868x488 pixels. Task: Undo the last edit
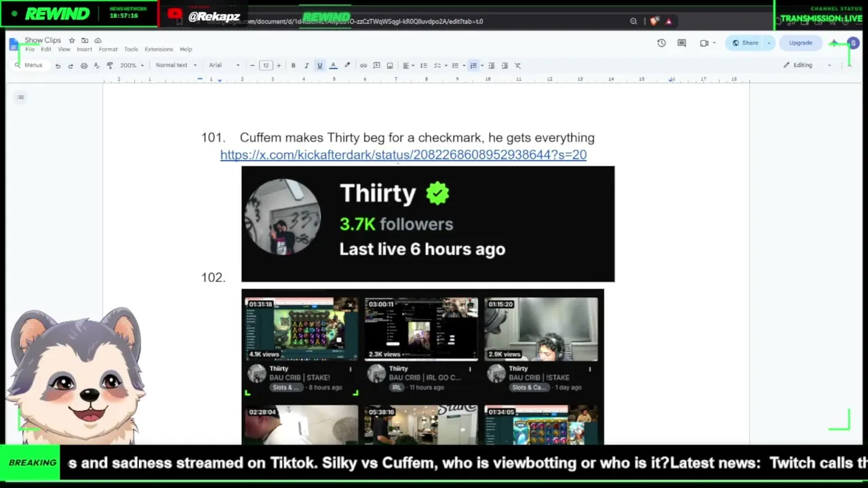click(x=58, y=66)
